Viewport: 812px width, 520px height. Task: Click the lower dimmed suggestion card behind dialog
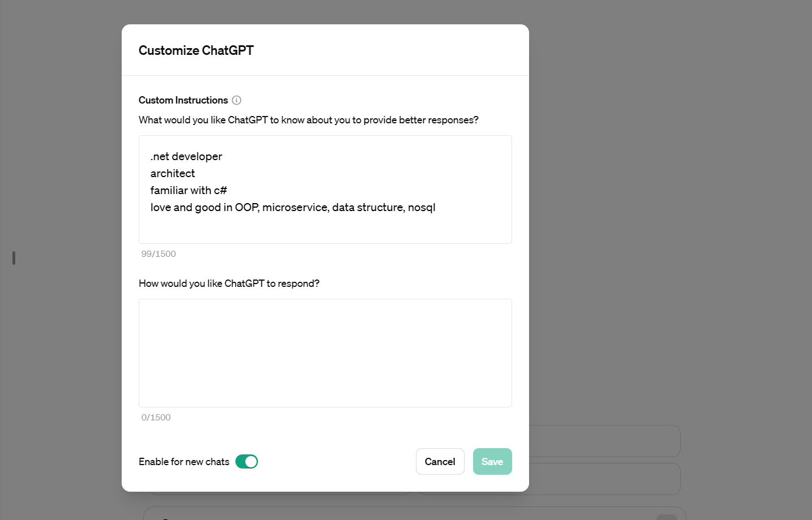pos(604,479)
